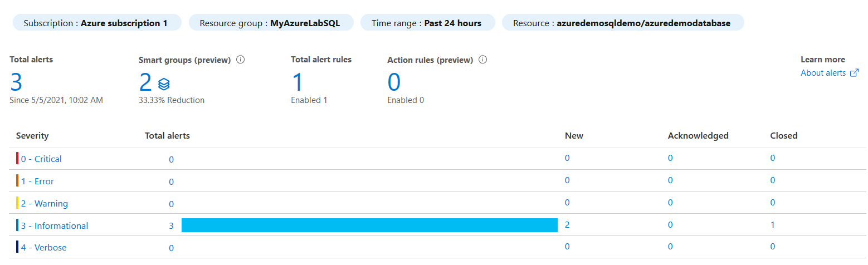
Task: Open the 3 - Informational severity link
Action: coord(54,226)
